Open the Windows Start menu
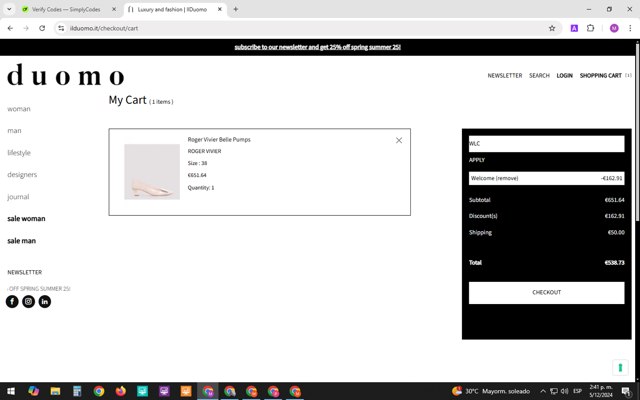This screenshot has height=400, width=640. coord(11,391)
